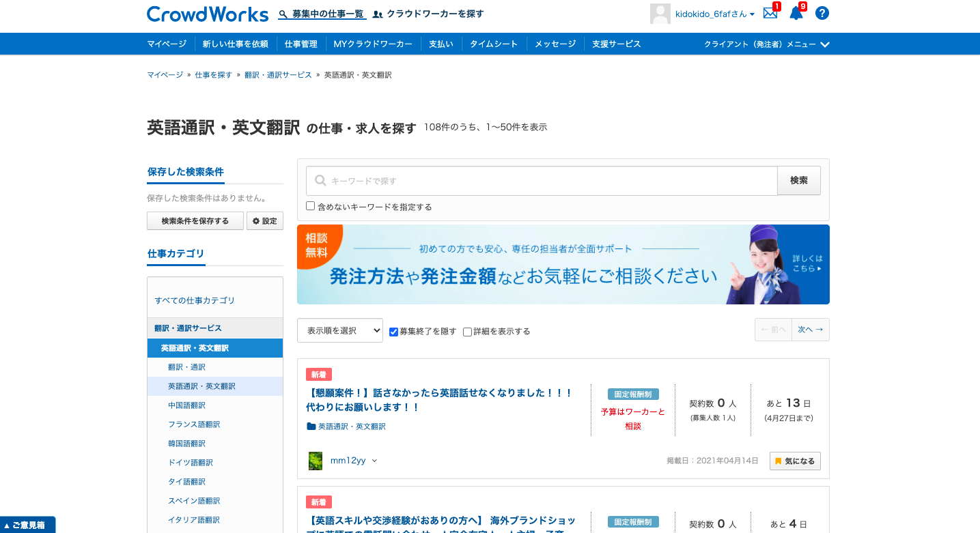
Task: Click the blue help question mark icon
Action: [x=822, y=13]
